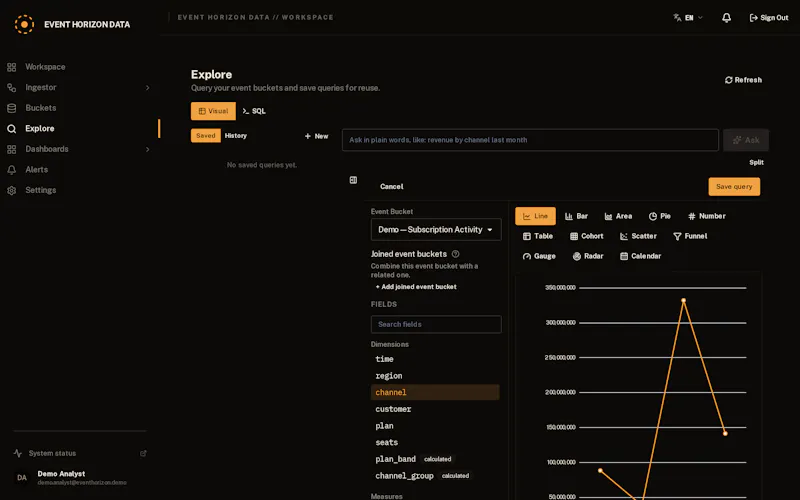Select the Funnel chart type
The width and height of the screenshot is (800, 500).
coord(690,236)
